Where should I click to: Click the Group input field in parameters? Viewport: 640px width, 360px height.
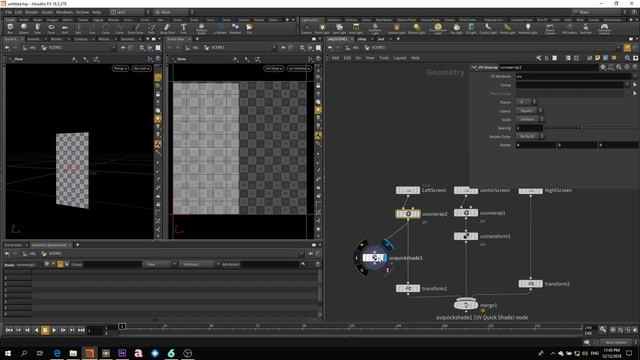pyautogui.click(x=570, y=85)
